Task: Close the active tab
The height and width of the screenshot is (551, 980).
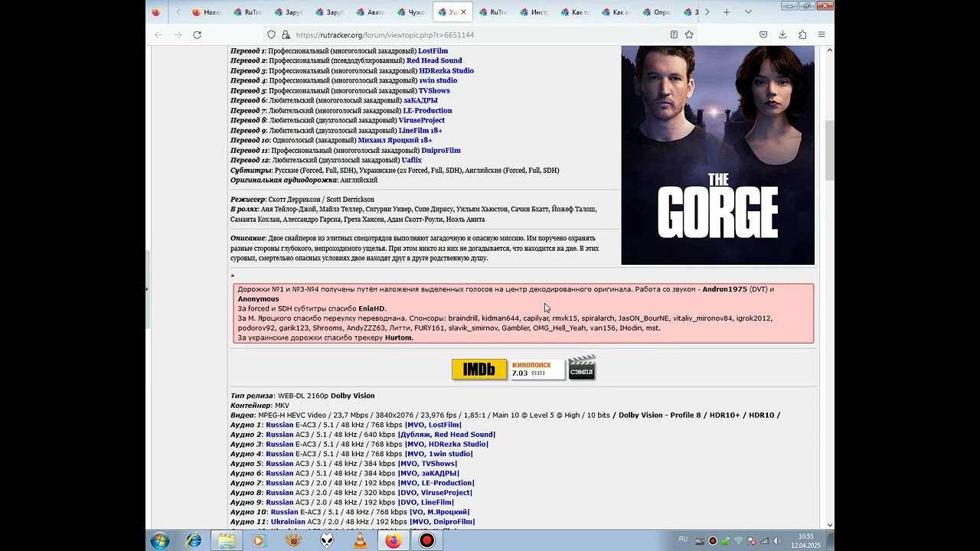Action: (463, 12)
